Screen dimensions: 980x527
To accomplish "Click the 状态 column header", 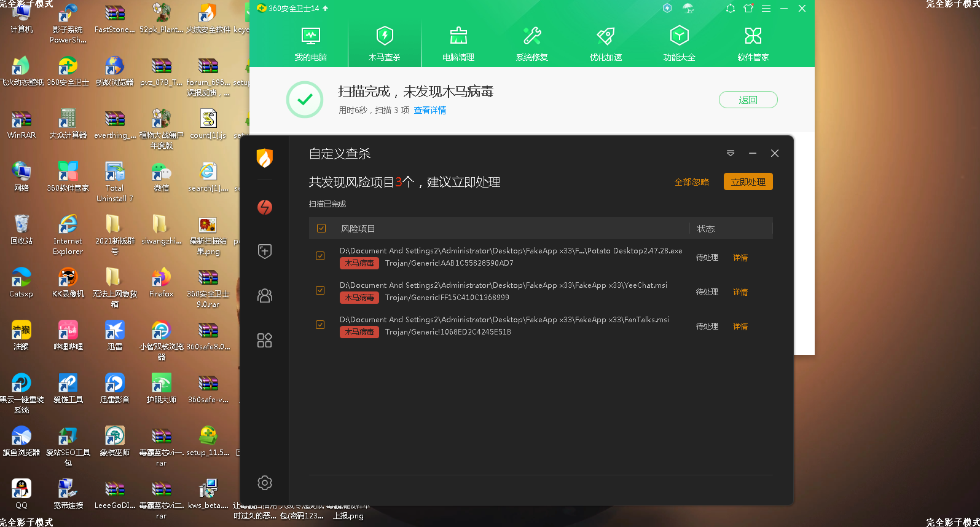I will click(x=705, y=229).
